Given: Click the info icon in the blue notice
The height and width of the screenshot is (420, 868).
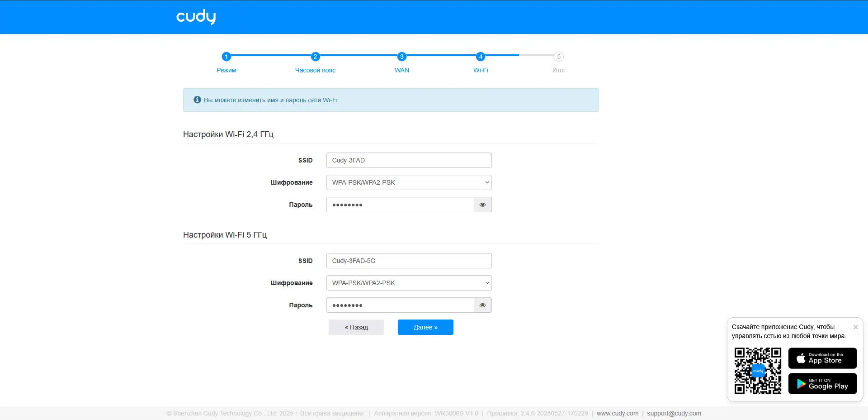Looking at the screenshot, I should [197, 100].
